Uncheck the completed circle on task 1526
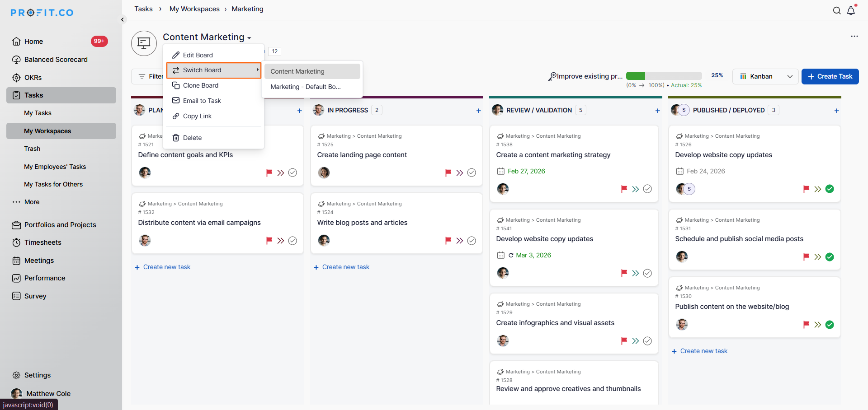Image resolution: width=868 pixels, height=410 pixels. click(x=830, y=189)
